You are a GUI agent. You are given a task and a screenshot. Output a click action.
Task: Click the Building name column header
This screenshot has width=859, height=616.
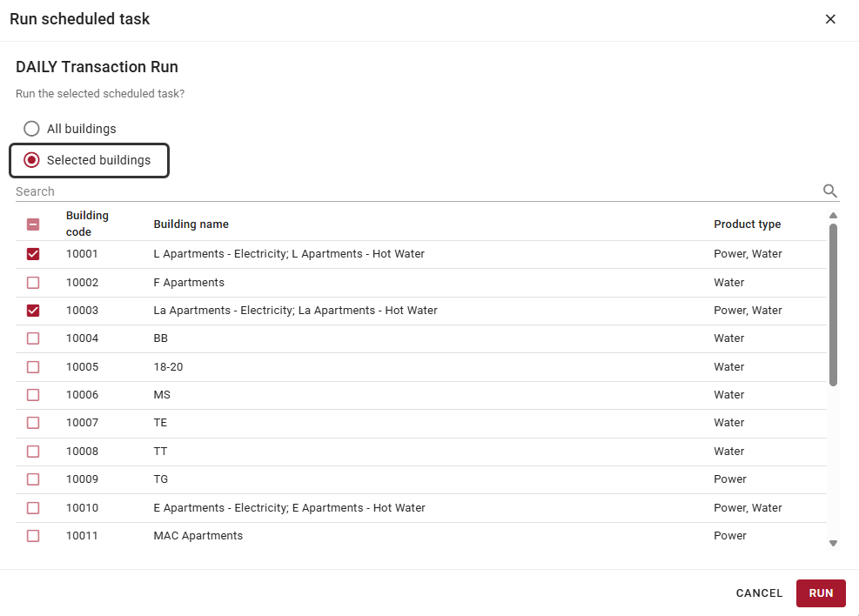pyautogui.click(x=191, y=224)
